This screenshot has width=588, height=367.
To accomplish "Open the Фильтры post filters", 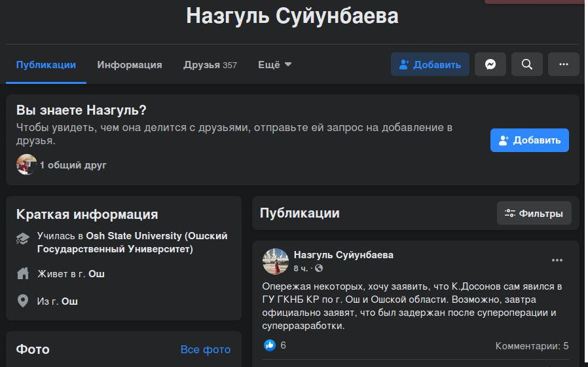I will coord(534,213).
